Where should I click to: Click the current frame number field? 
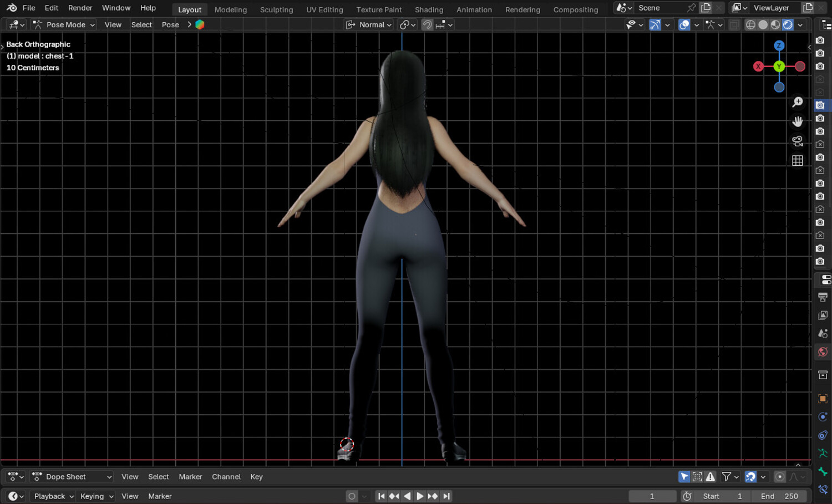pos(652,496)
